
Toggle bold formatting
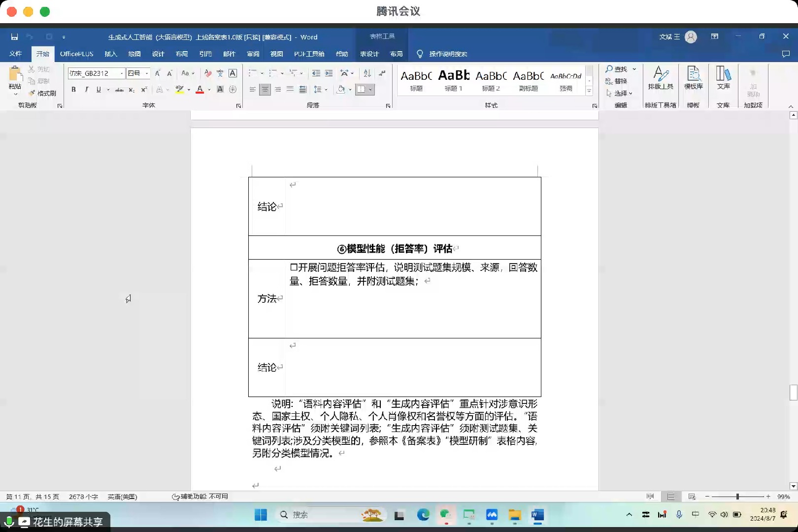click(x=73, y=90)
